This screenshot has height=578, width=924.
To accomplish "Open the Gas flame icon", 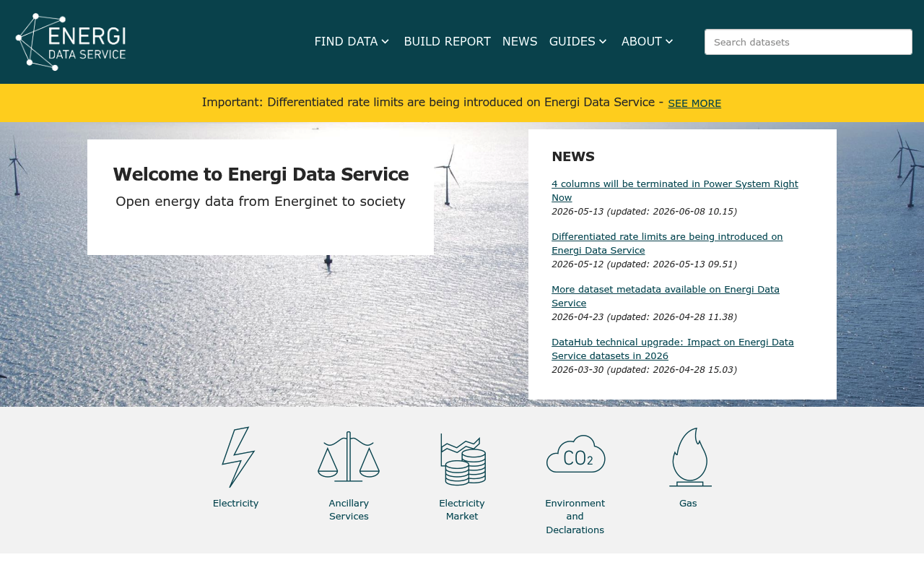I will click(690, 457).
